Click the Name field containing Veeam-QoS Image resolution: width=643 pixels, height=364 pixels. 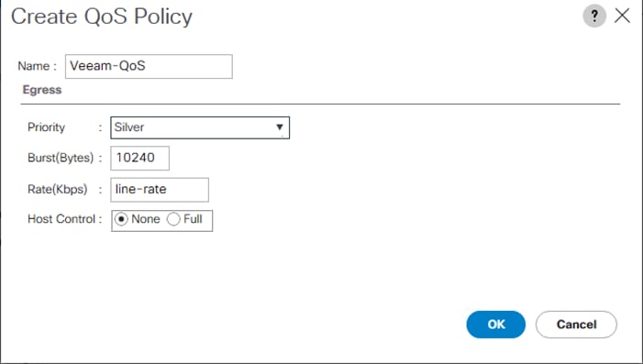click(149, 66)
